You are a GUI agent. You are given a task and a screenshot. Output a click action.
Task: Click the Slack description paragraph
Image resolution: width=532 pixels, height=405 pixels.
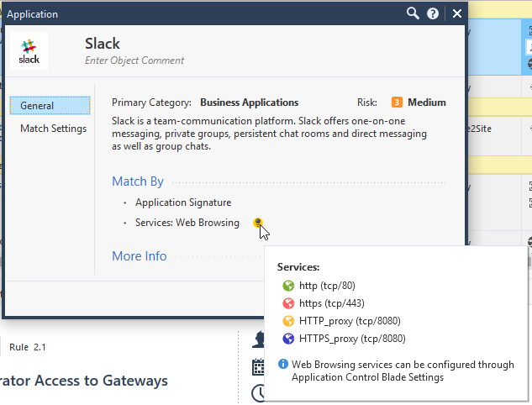[x=270, y=134]
